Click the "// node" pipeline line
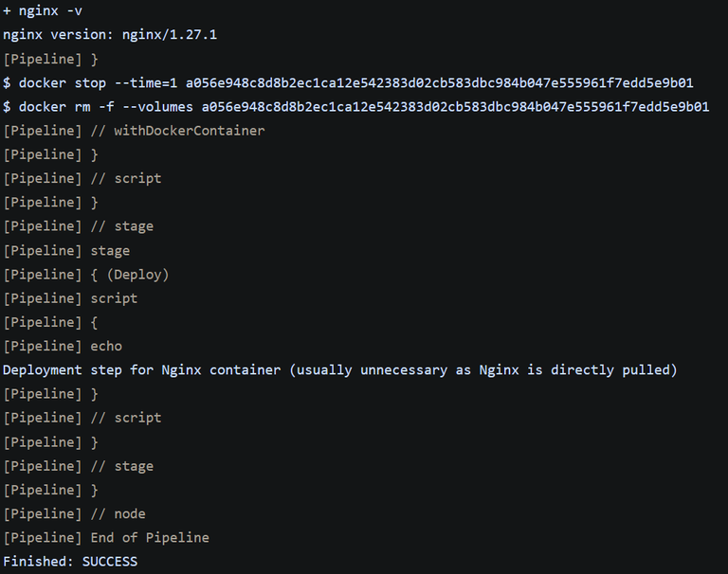Image resolution: width=728 pixels, height=574 pixels. [x=74, y=513]
